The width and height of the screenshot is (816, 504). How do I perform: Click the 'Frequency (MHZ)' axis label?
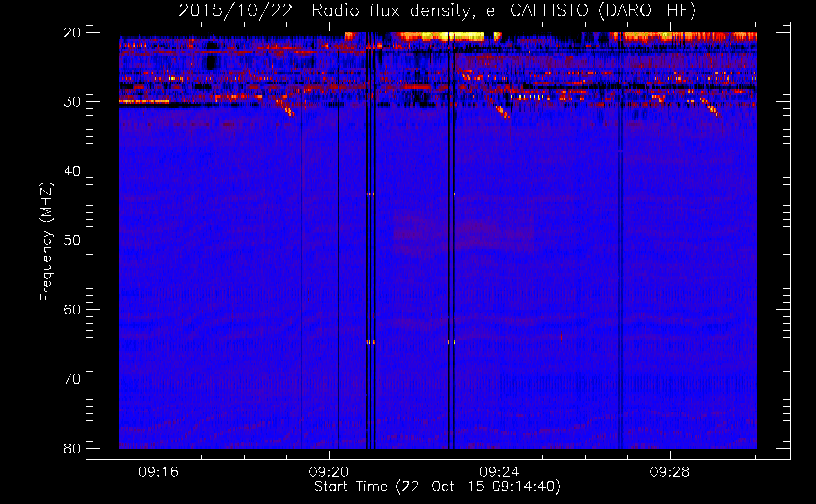[46, 242]
